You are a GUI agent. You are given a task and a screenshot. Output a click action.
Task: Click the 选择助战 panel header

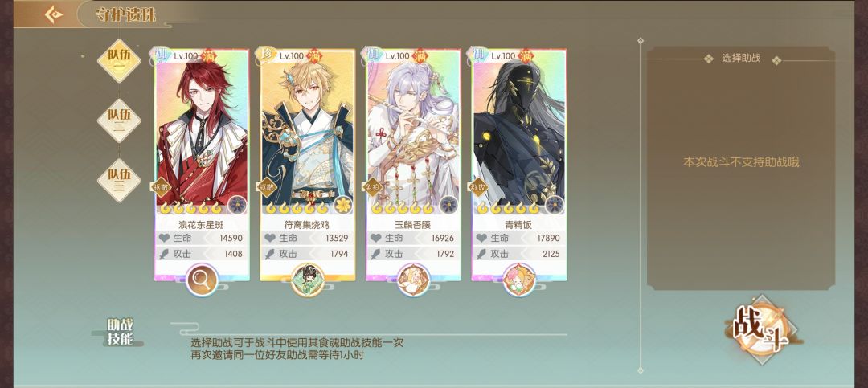click(741, 58)
